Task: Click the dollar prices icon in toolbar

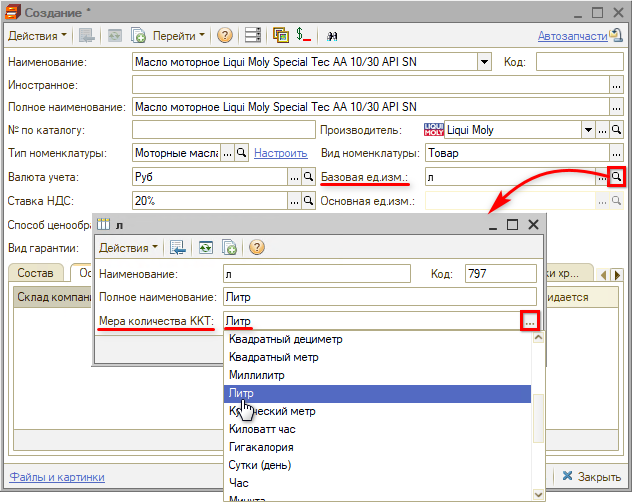Action: coord(303,35)
